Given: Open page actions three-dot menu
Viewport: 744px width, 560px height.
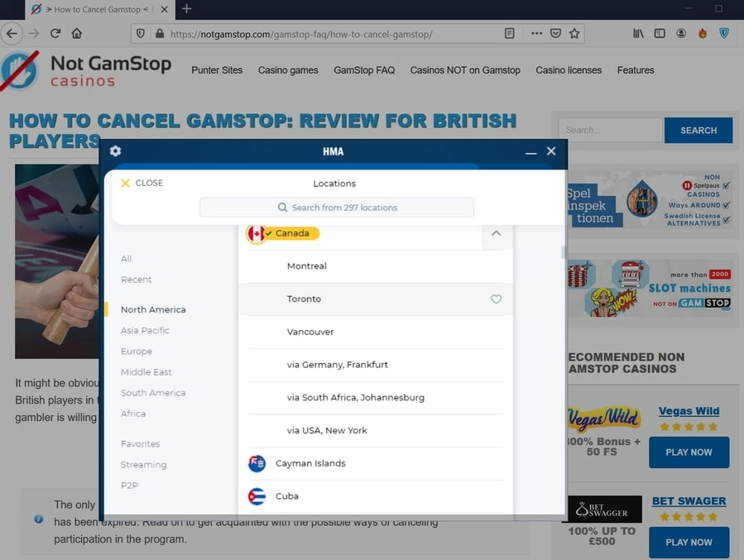Looking at the screenshot, I should [x=536, y=33].
